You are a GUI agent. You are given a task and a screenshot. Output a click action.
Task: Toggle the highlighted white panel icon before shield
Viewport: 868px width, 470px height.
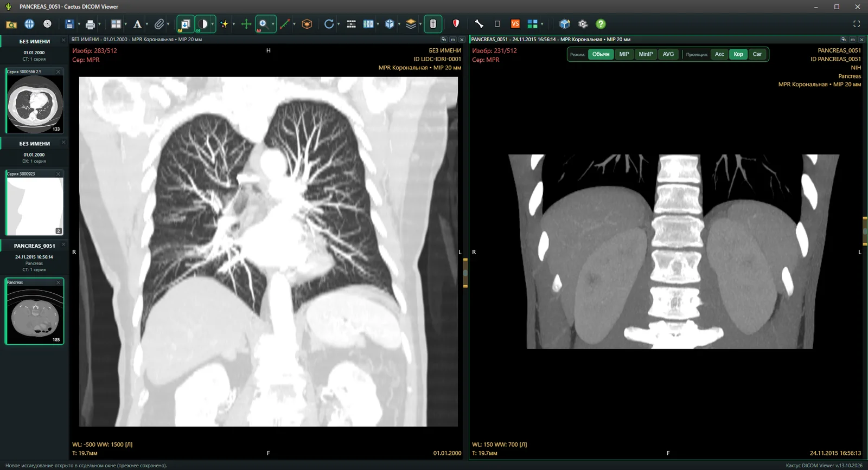[x=433, y=24]
